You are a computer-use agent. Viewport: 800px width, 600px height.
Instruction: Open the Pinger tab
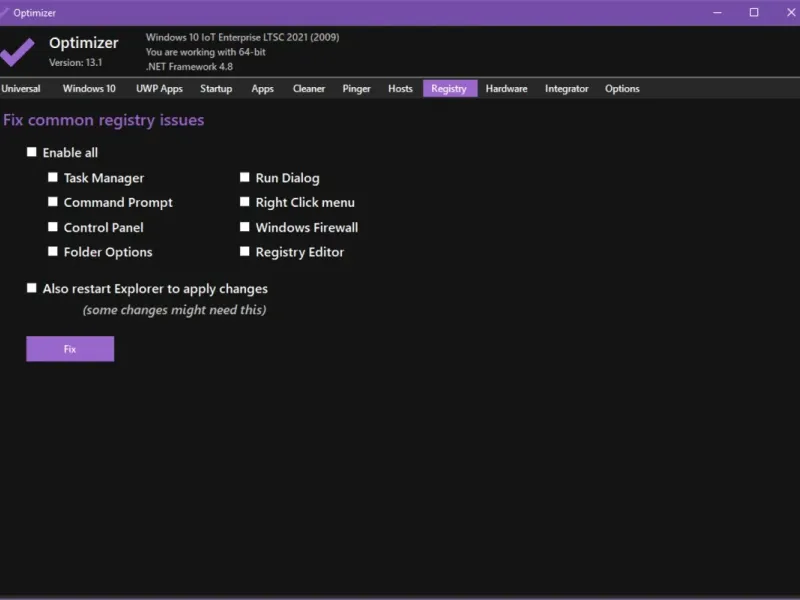coord(356,88)
